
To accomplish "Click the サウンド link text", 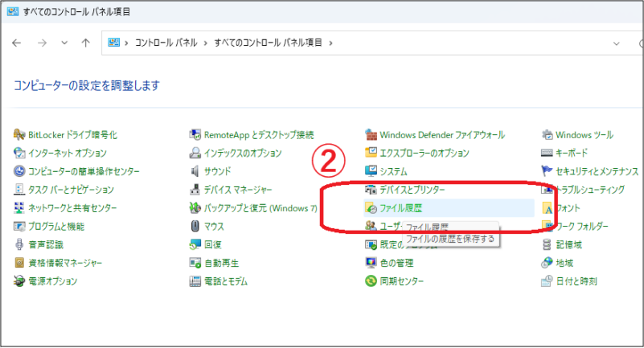I will tap(218, 171).
